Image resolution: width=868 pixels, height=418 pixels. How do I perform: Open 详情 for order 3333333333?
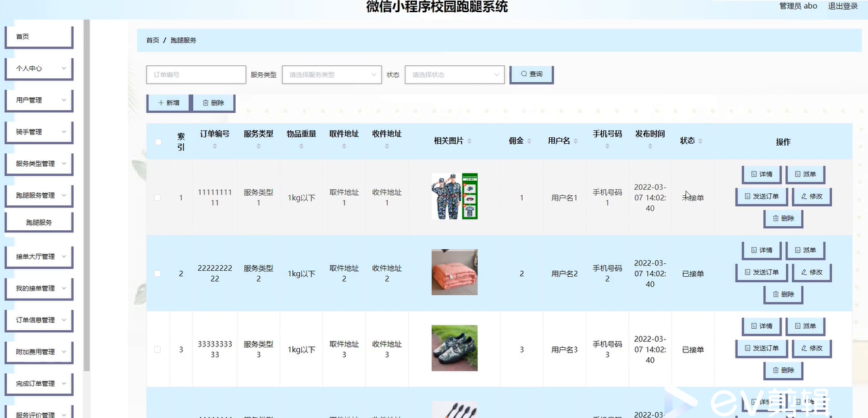pos(761,326)
